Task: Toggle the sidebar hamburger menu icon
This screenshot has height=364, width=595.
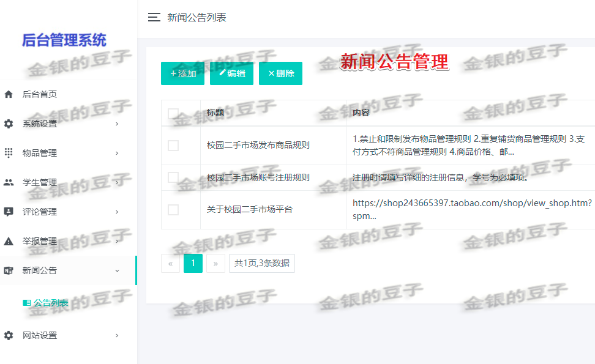Action: (x=154, y=17)
